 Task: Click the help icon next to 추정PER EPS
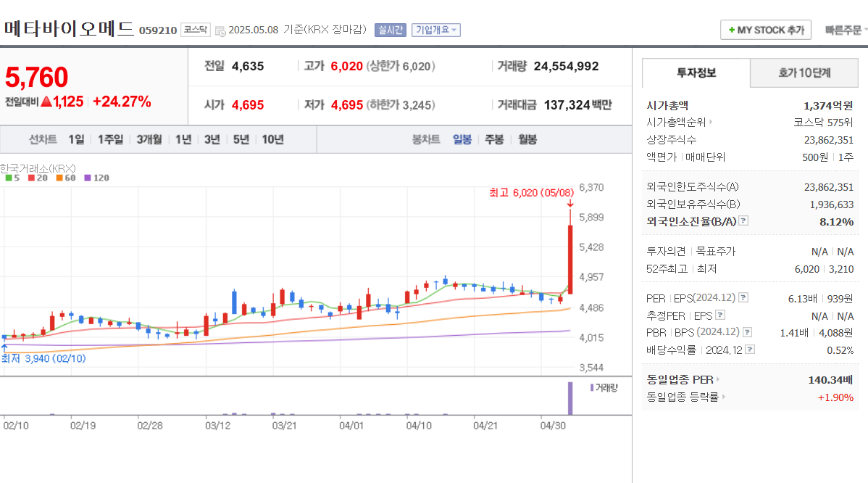(720, 315)
